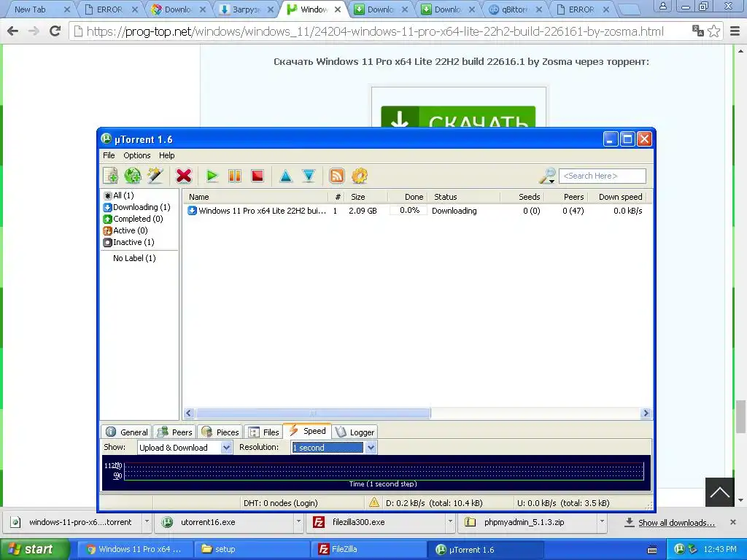Sort by the Status column header

pos(464,197)
